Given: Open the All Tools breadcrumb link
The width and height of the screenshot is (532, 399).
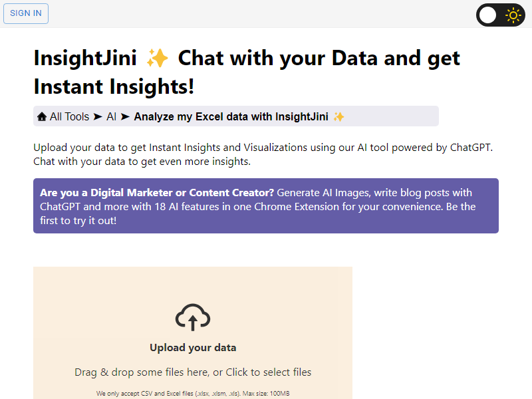Looking at the screenshot, I should click(x=69, y=116).
